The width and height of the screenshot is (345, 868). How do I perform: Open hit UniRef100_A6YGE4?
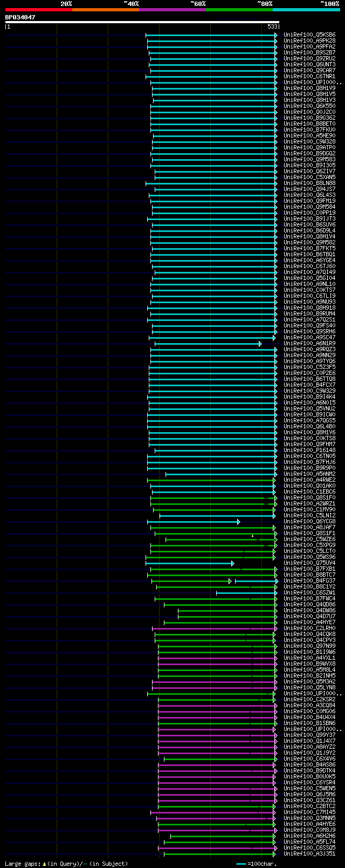click(309, 261)
